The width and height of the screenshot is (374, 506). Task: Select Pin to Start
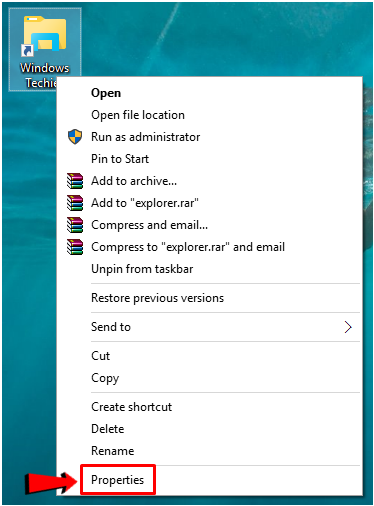point(209,159)
